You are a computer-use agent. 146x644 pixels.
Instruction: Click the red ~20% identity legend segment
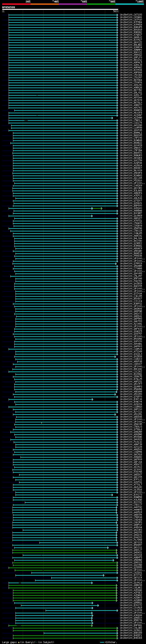click(16, 4)
